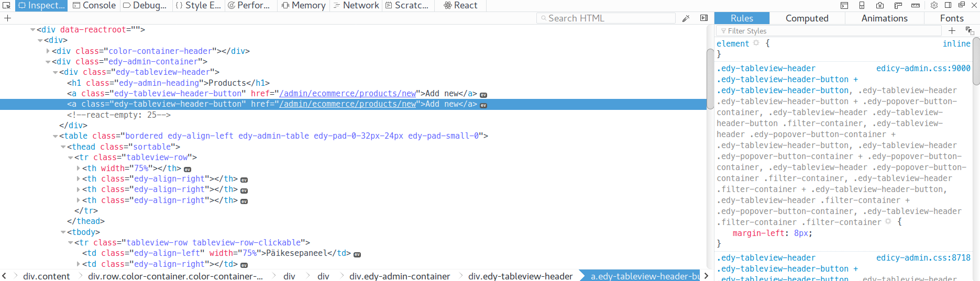Collapse the inspector sidebar pane icon
The width and height of the screenshot is (980, 281).
coord(704,18)
